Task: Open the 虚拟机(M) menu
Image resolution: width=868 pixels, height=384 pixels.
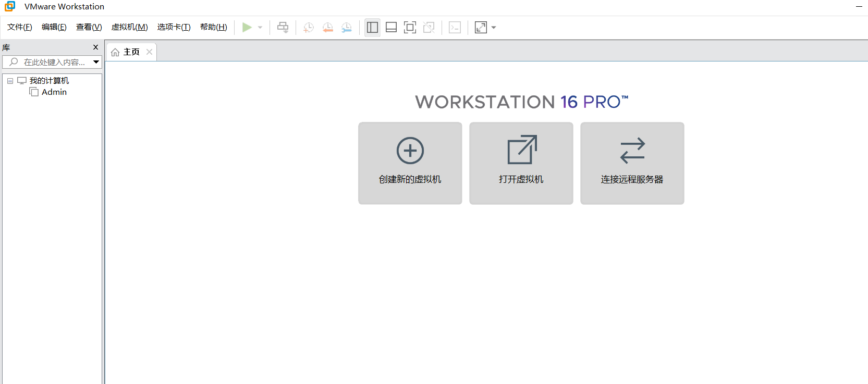Action: click(x=130, y=27)
